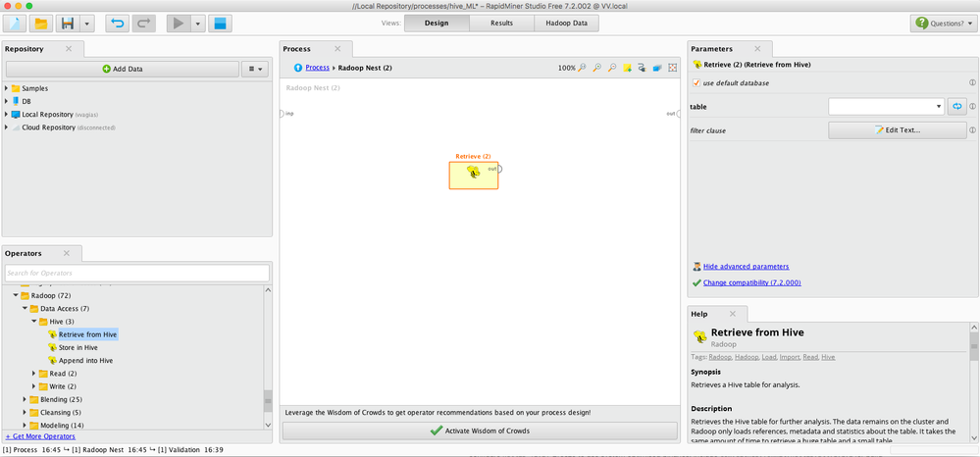Viewport: 980px width, 457px height.
Task: Expand the Write (2) folder
Action: [x=34, y=386]
